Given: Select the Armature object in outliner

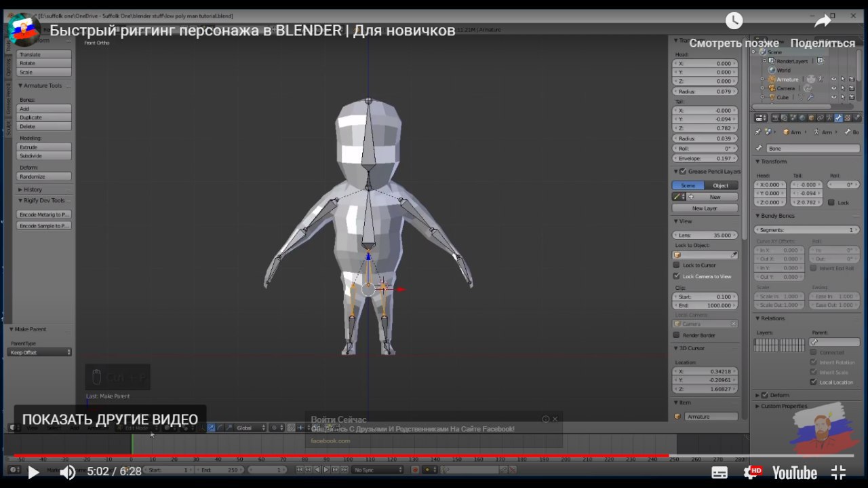Looking at the screenshot, I should tap(787, 79).
